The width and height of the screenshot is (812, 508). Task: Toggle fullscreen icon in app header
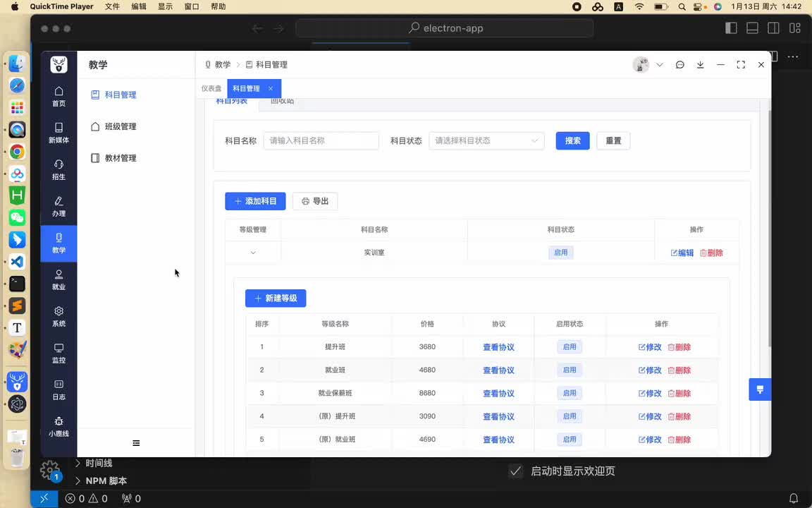[741, 65]
